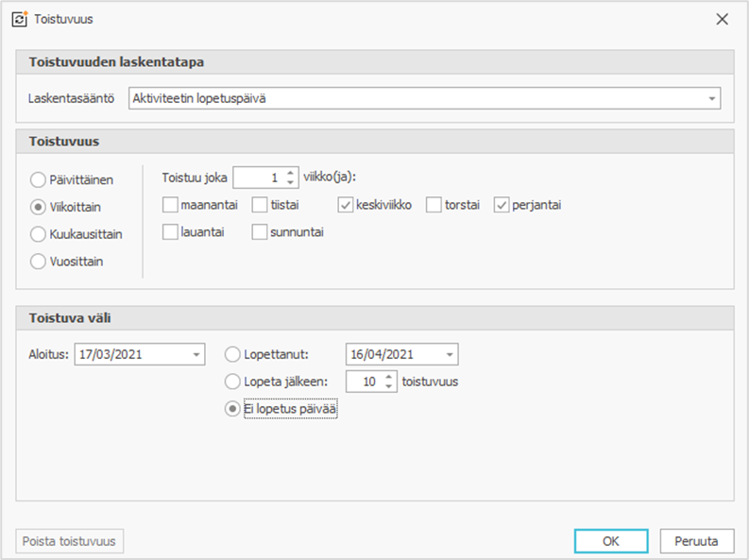Check the torstai checkbox
This screenshot has height=560, width=749.
434,204
